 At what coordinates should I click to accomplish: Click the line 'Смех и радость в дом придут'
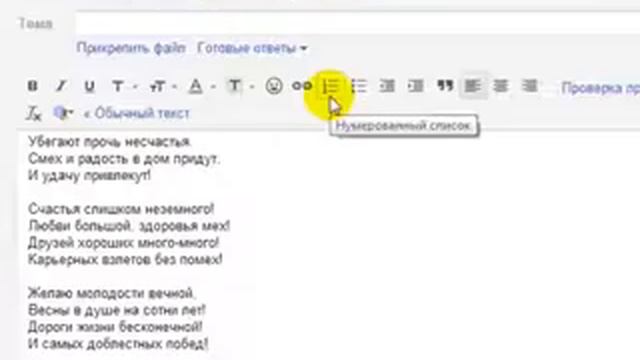[124, 159]
